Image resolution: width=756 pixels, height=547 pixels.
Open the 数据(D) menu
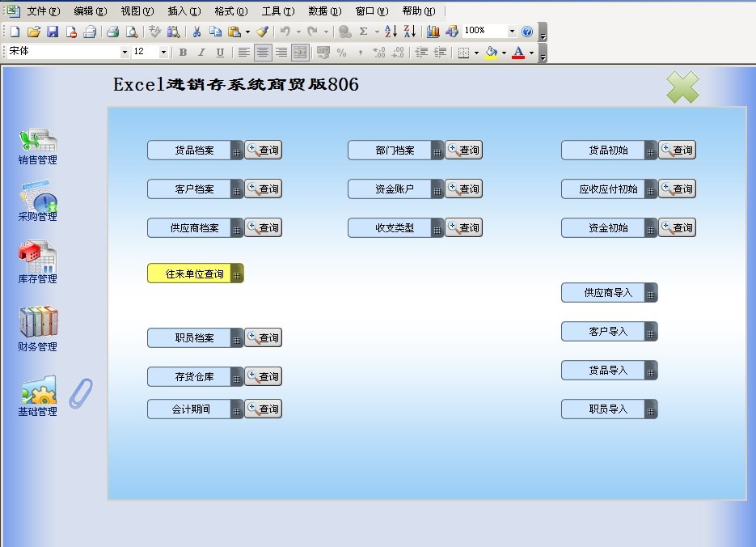tap(325, 11)
